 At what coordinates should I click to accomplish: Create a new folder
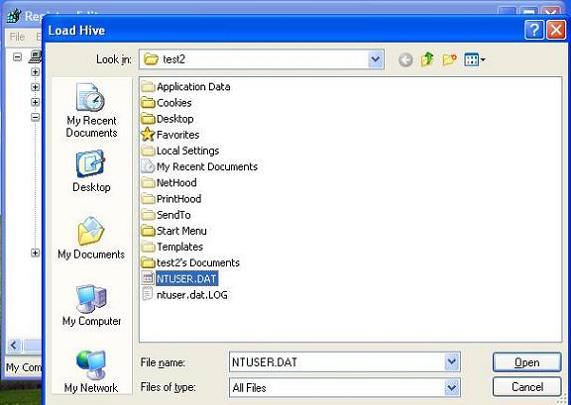click(450, 59)
